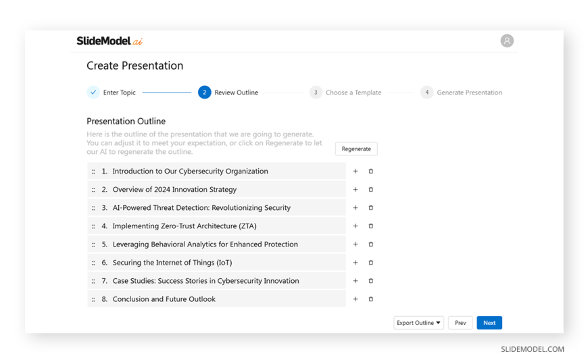Delete the Conclusion and Future Outlook item
This screenshot has width=588, height=364.
pyautogui.click(x=371, y=299)
